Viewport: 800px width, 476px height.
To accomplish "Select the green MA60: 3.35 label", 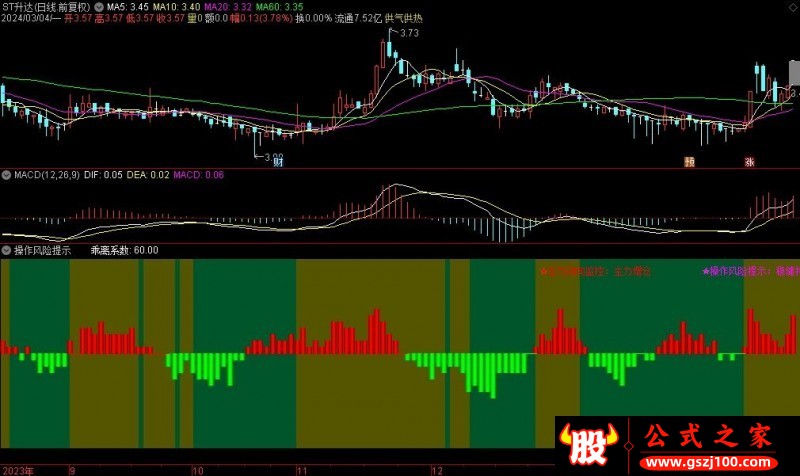I will point(279,7).
